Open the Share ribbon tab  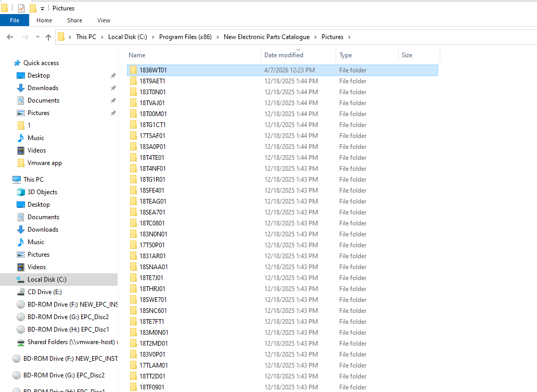tap(74, 20)
